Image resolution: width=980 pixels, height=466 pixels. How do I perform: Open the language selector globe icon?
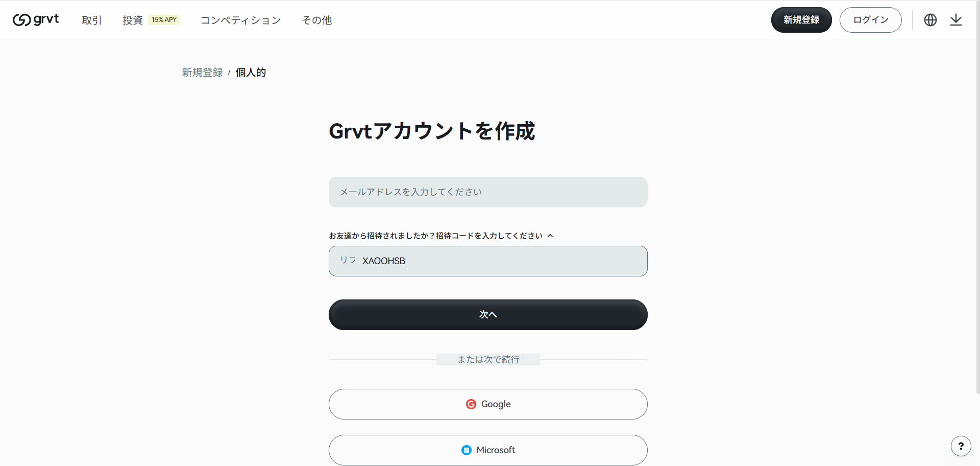pyautogui.click(x=930, y=19)
